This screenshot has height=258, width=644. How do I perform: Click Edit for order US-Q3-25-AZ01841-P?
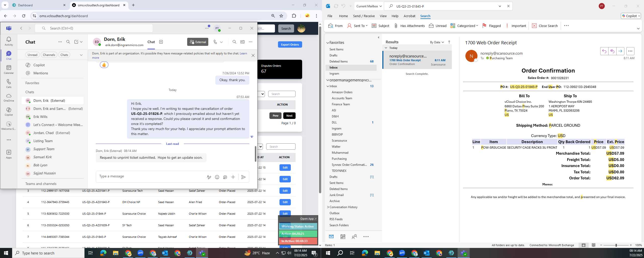[285, 191]
